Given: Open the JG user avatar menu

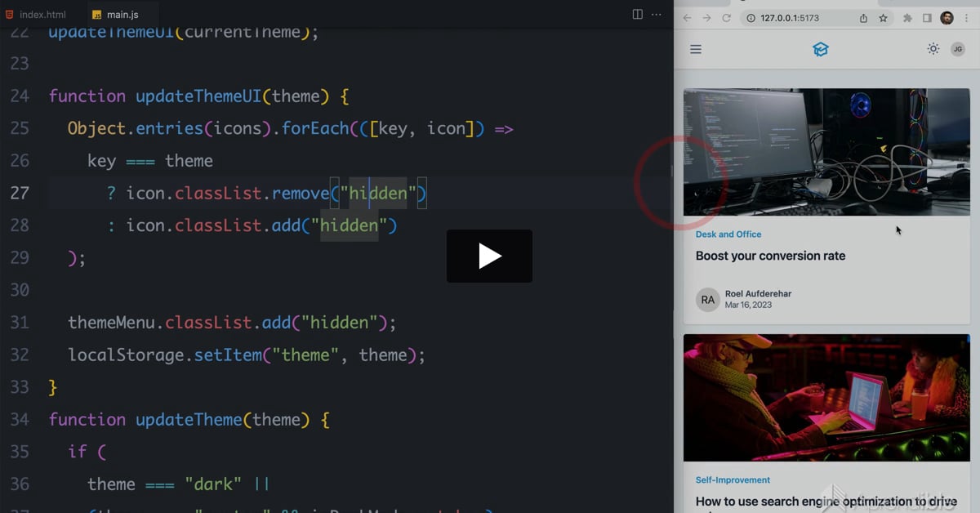Looking at the screenshot, I should point(958,49).
